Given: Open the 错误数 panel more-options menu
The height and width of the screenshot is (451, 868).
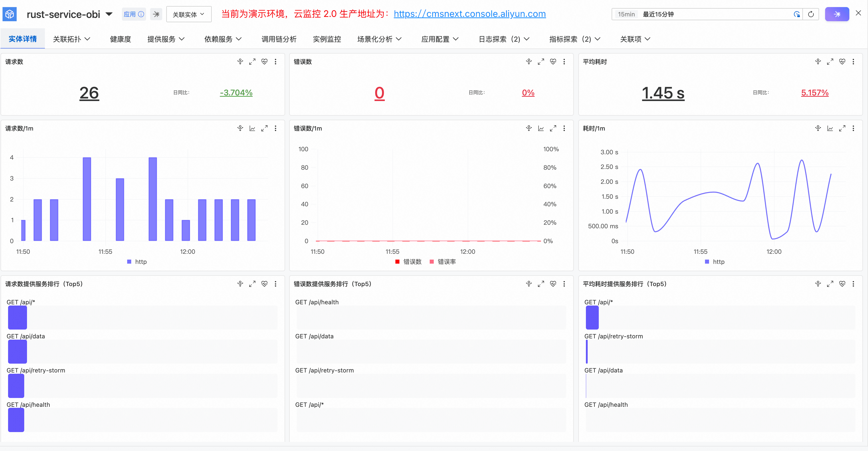Looking at the screenshot, I should click(x=564, y=62).
